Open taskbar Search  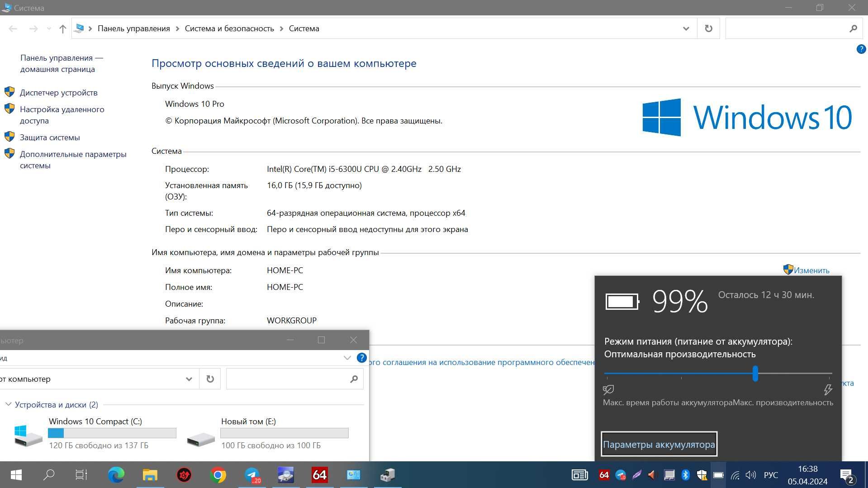click(49, 475)
